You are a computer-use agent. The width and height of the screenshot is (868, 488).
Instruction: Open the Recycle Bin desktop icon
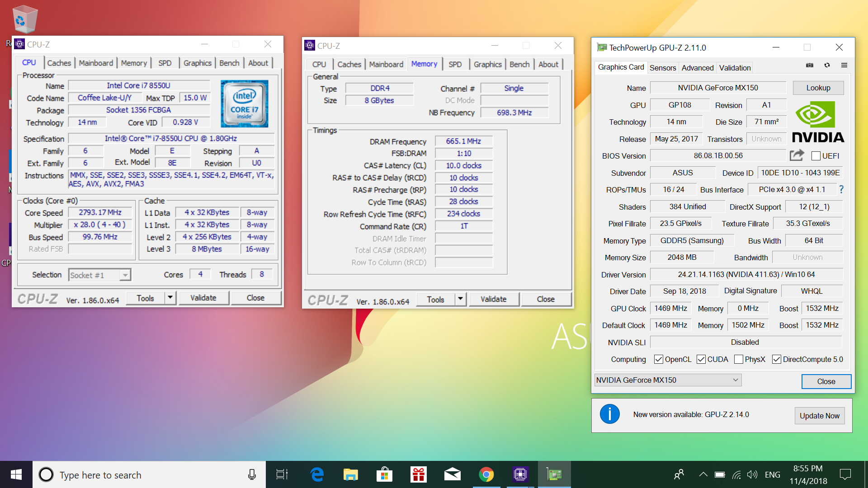pos(24,19)
